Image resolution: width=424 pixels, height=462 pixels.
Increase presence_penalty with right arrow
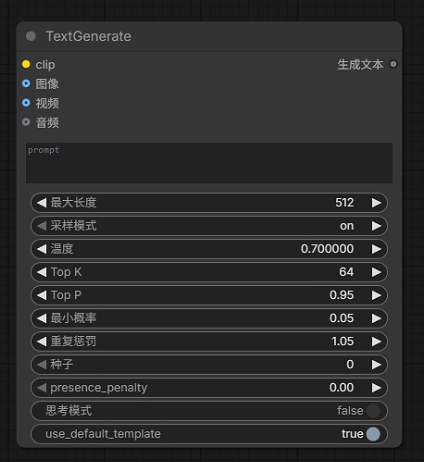[376, 388]
